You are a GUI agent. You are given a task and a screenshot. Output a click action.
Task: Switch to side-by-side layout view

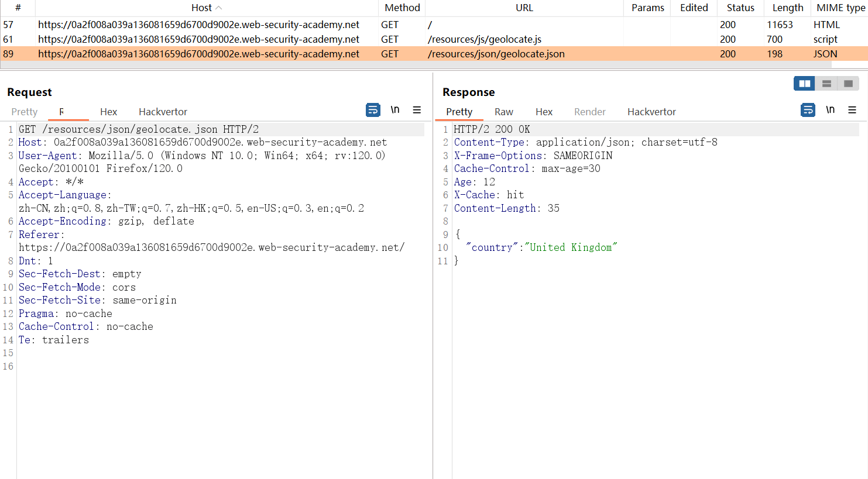[x=804, y=84]
